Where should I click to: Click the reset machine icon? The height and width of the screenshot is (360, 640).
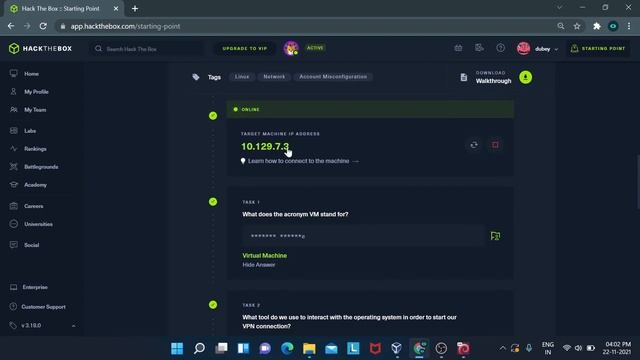point(474,145)
